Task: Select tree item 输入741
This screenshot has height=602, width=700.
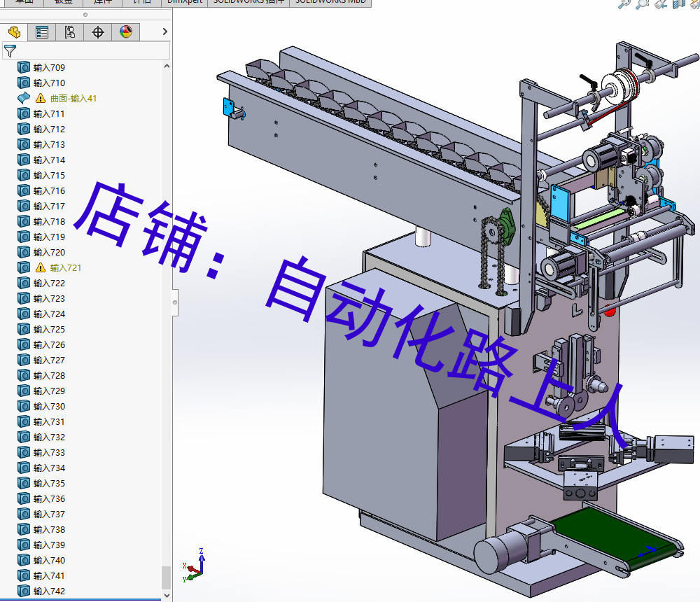Action: [x=49, y=575]
